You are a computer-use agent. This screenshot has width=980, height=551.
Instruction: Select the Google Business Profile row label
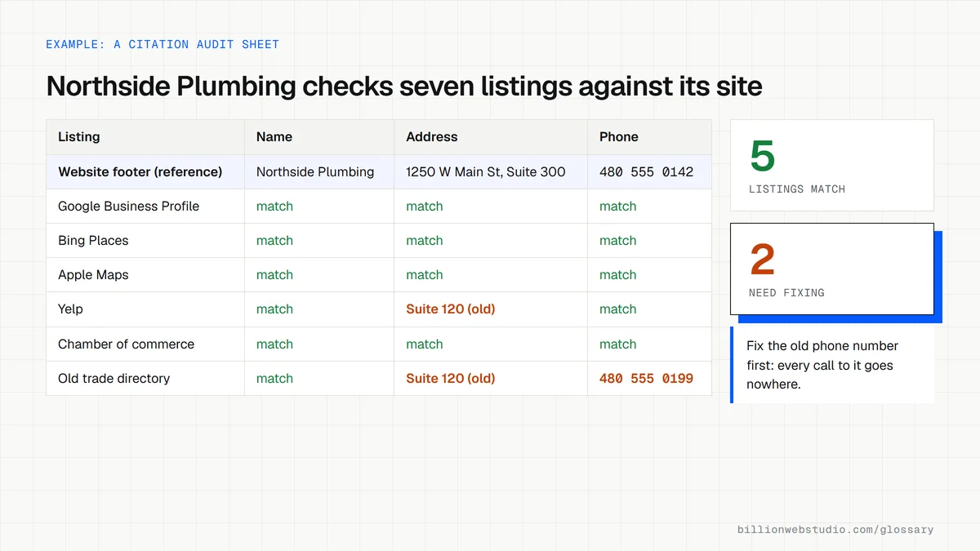[129, 206]
